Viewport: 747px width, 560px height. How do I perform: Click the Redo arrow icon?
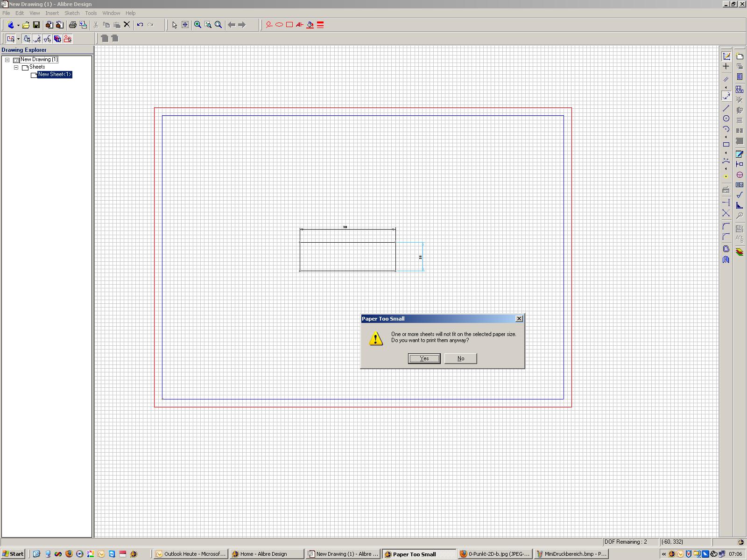[150, 25]
